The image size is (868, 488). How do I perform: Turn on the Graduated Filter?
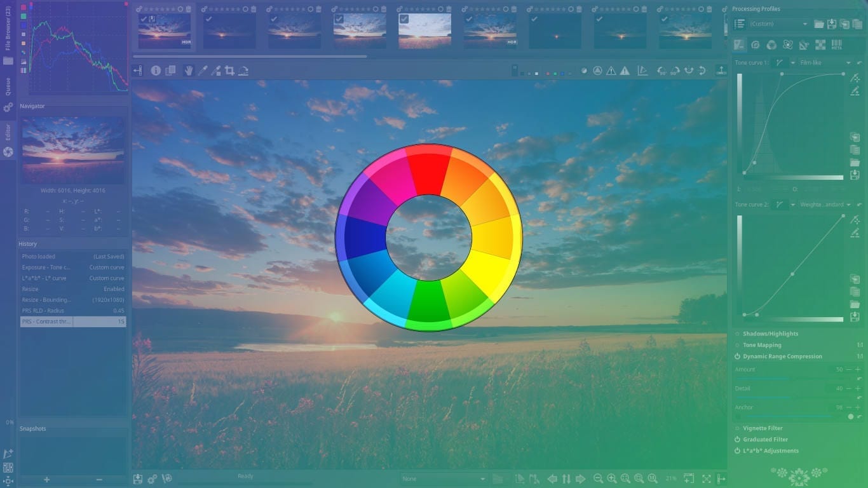tap(738, 439)
